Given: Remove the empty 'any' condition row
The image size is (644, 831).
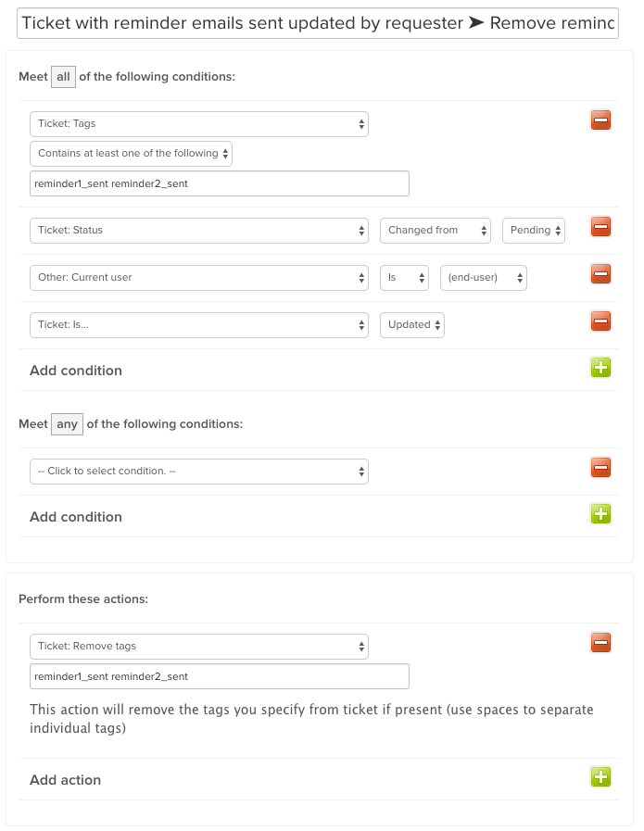Looking at the screenshot, I should (x=600, y=468).
